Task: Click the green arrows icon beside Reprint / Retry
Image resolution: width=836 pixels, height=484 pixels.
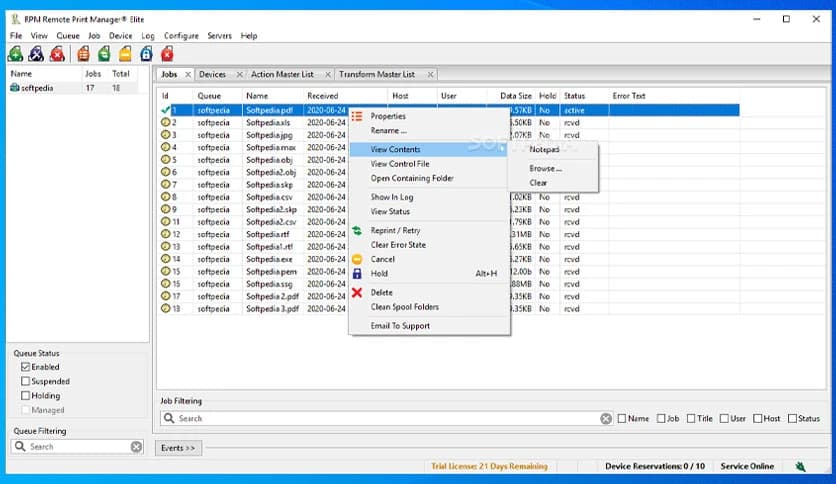Action: [357, 230]
